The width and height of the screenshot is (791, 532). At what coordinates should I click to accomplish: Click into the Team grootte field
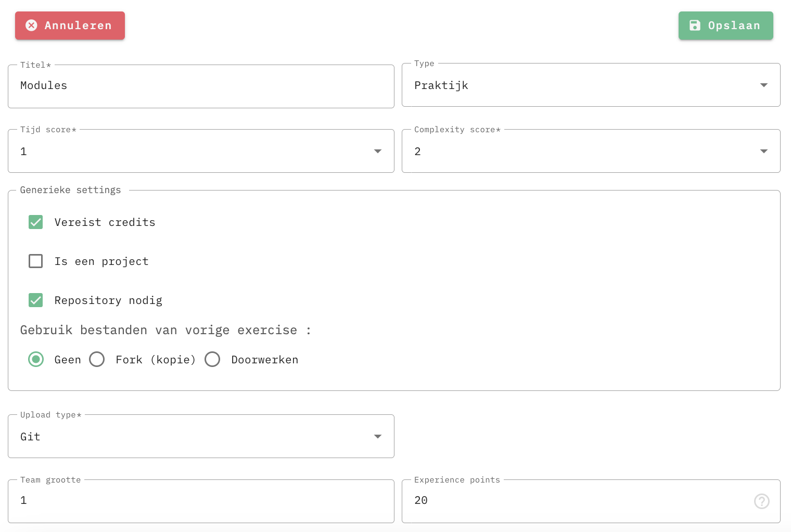pos(201,501)
